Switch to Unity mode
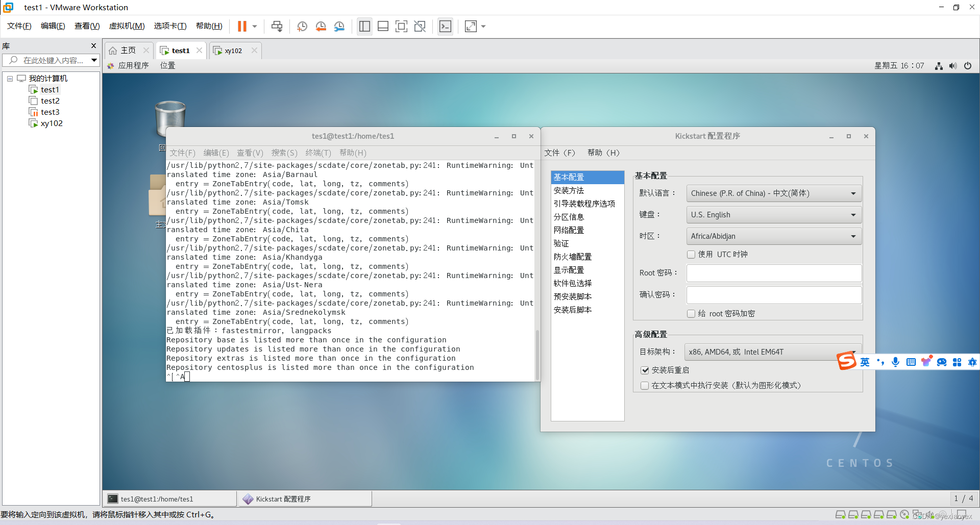This screenshot has width=980, height=525. (x=420, y=26)
